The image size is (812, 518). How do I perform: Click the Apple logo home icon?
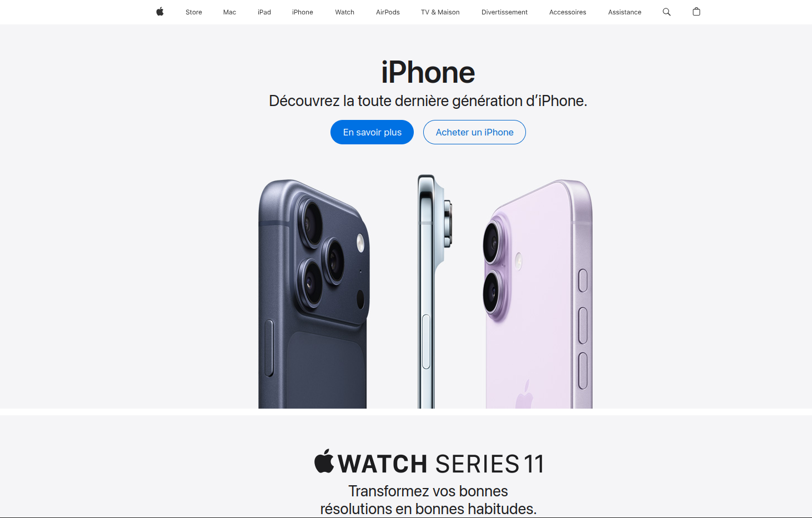[x=160, y=12]
